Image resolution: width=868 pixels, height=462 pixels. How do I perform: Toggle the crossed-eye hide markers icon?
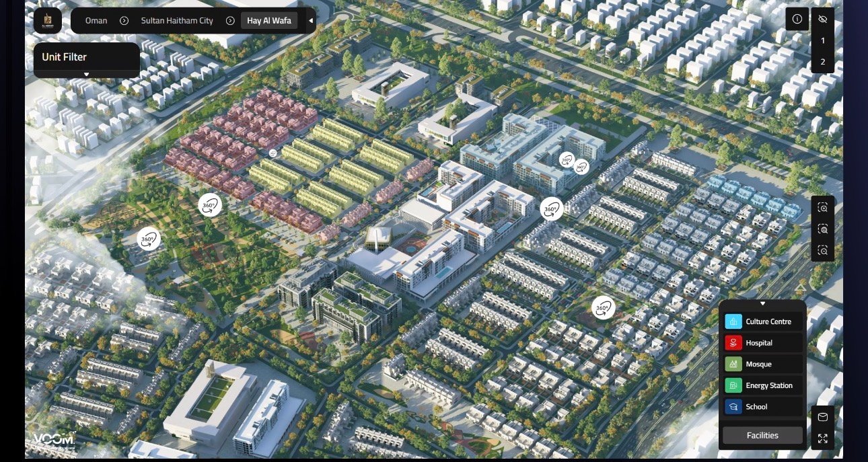pyautogui.click(x=822, y=19)
